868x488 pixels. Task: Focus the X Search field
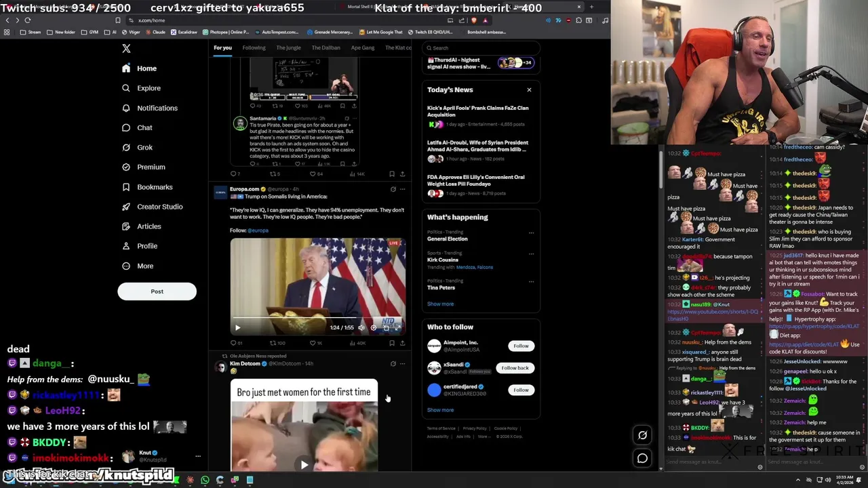pyautogui.click(x=481, y=48)
